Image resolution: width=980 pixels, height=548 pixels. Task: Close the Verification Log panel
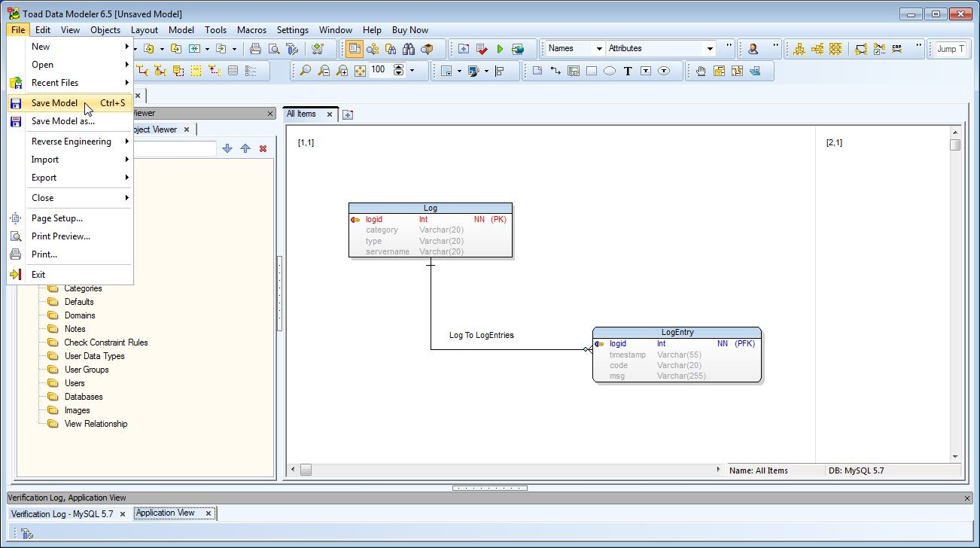coord(968,498)
